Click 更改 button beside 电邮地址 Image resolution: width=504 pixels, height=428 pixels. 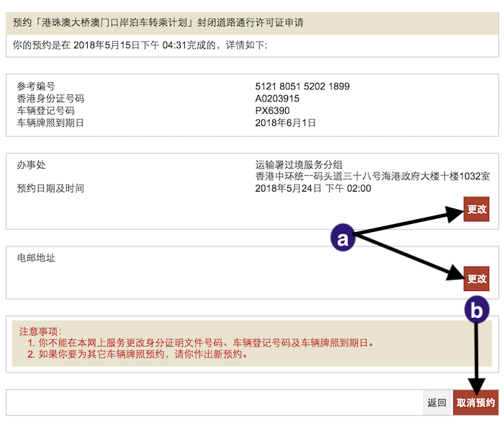point(476,278)
